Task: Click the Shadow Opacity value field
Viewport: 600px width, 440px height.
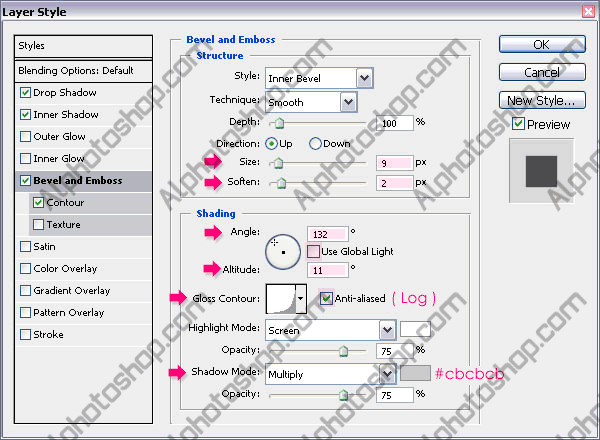Action: click(395, 395)
